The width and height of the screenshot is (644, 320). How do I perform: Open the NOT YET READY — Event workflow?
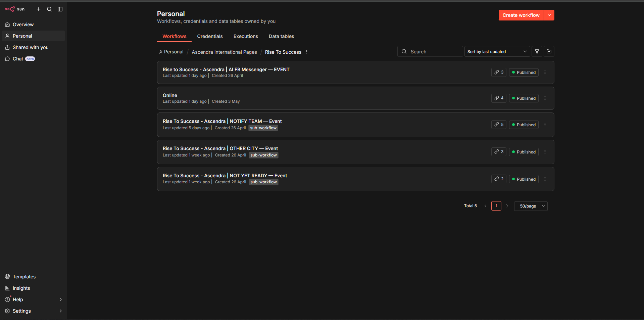225,176
